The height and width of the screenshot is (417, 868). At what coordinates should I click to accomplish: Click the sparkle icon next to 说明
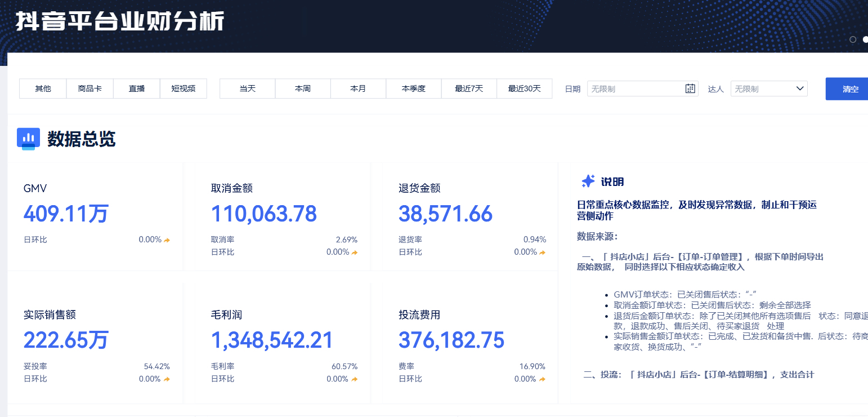pos(588,181)
